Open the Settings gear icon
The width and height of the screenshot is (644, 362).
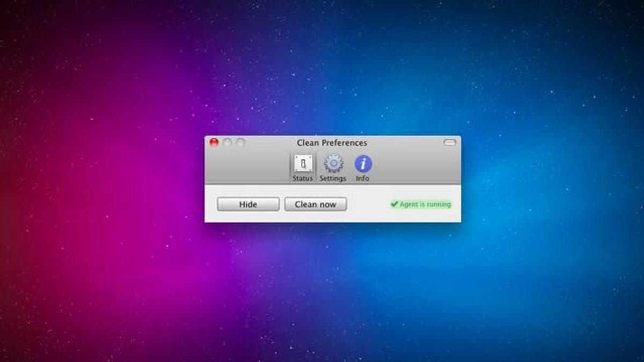[333, 164]
